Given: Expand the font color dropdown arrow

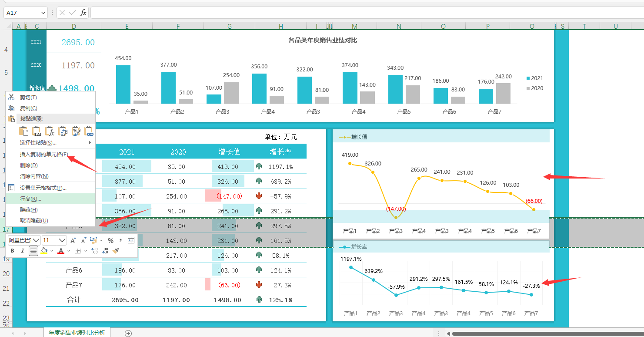Looking at the screenshot, I should tap(69, 251).
